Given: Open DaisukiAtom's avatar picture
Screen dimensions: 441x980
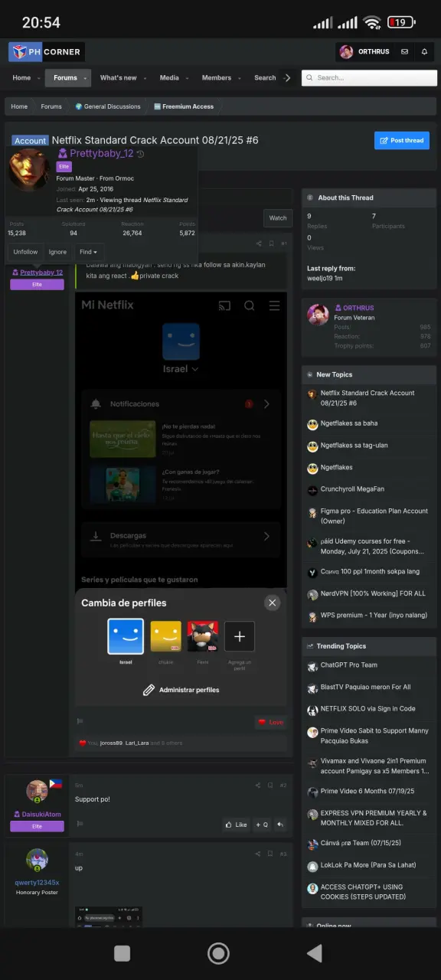Looking at the screenshot, I should tap(37, 791).
